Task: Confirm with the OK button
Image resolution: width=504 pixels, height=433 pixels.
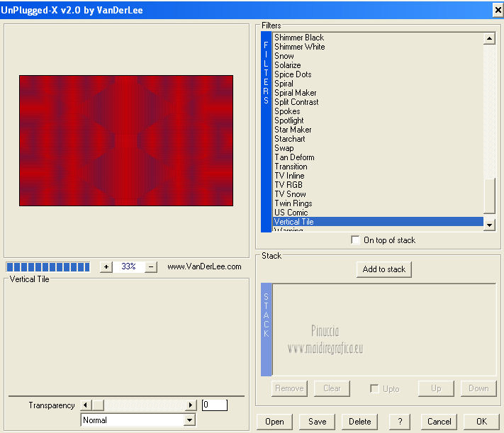Action: 481,422
